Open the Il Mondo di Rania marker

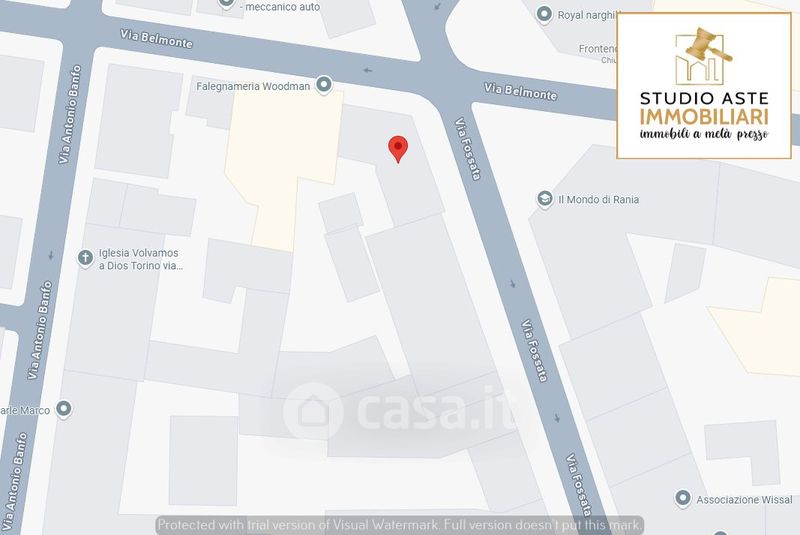click(545, 199)
